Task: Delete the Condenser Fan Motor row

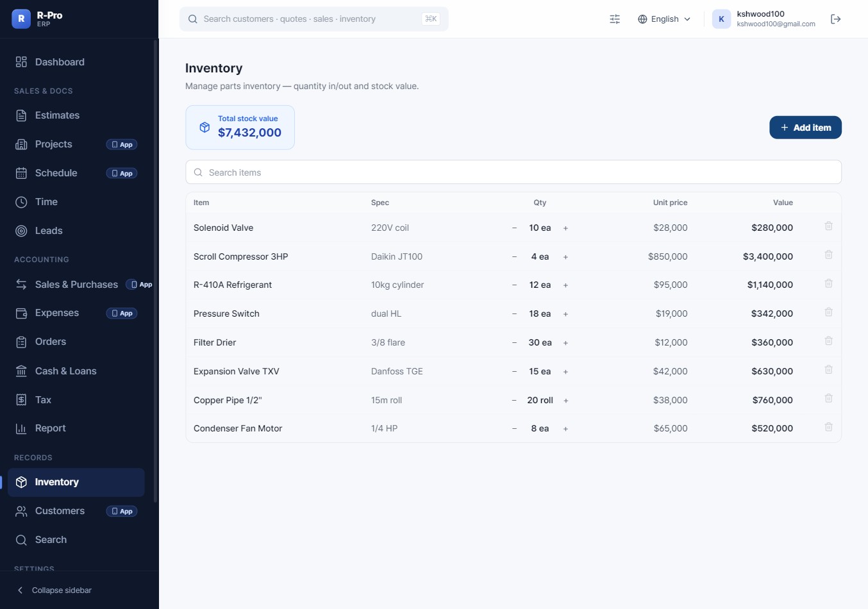Action: tap(828, 427)
